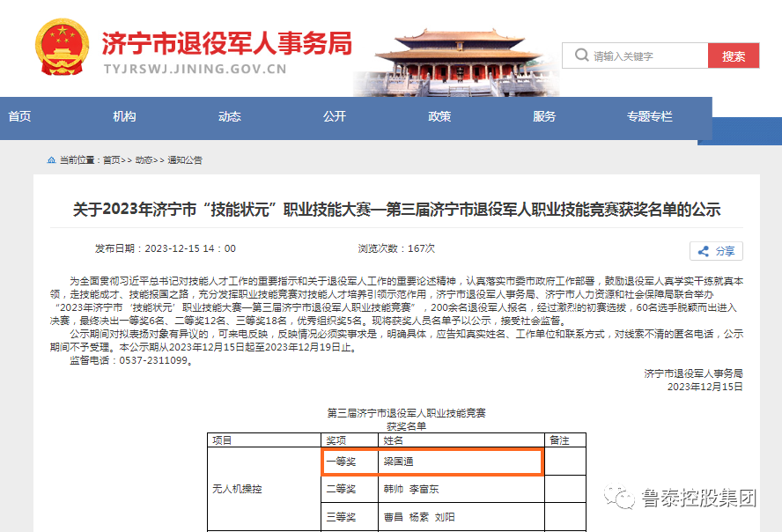Open the 动态 navigation menu
The height and width of the screenshot is (532, 782).
click(x=229, y=115)
